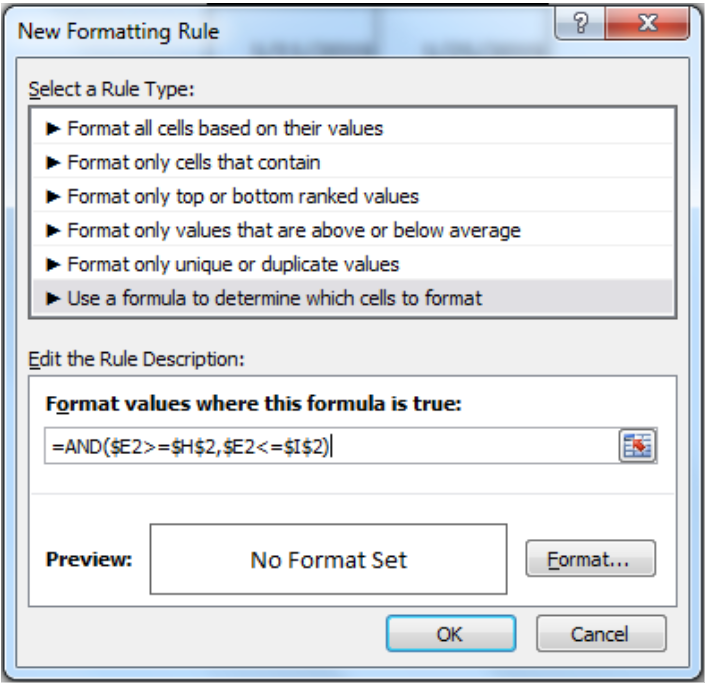Close the New Formatting Rule dialog
This screenshot has width=705, height=686.
click(647, 23)
